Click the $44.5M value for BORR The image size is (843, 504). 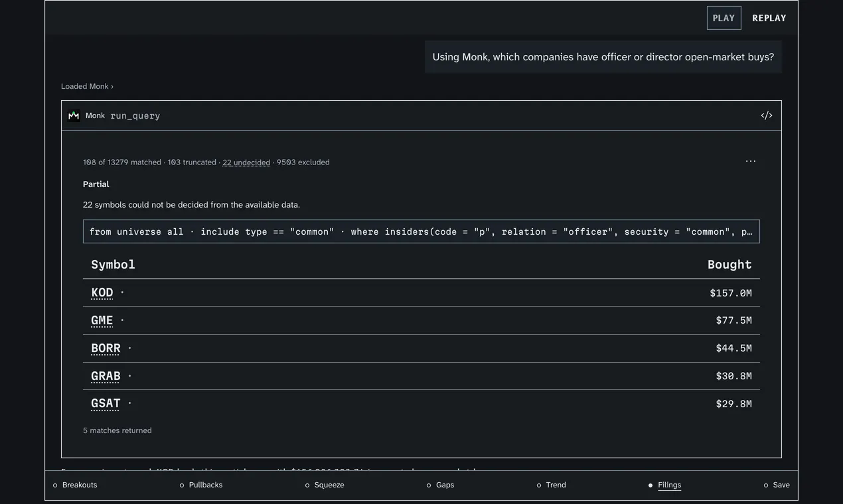click(x=733, y=348)
